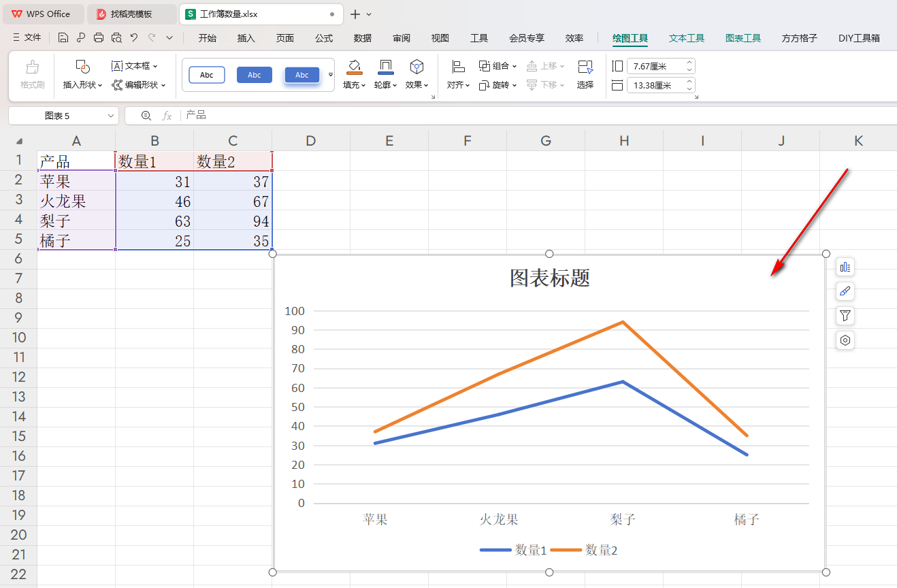This screenshot has height=588, width=897.
Task: Open the DIY工具箱 ribbon tab
Action: pyautogui.click(x=859, y=38)
